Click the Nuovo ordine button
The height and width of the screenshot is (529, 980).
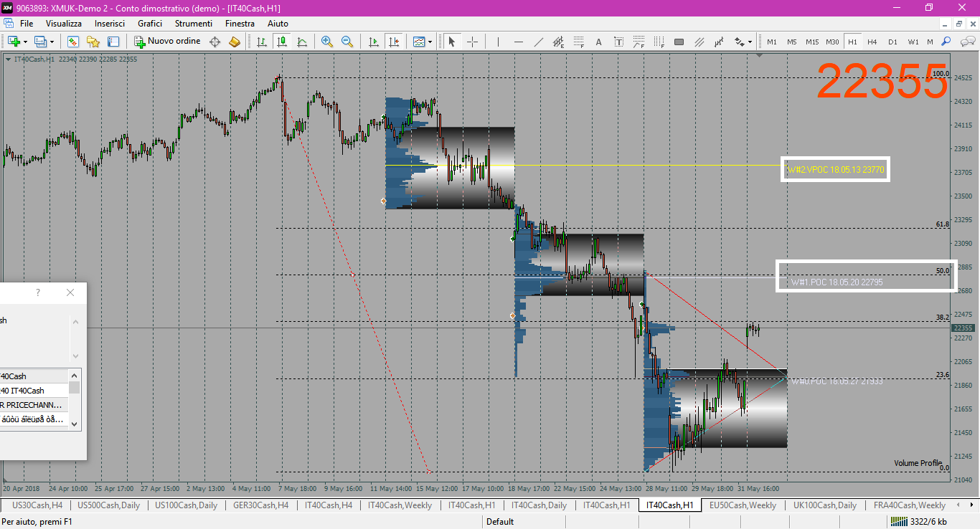point(168,42)
